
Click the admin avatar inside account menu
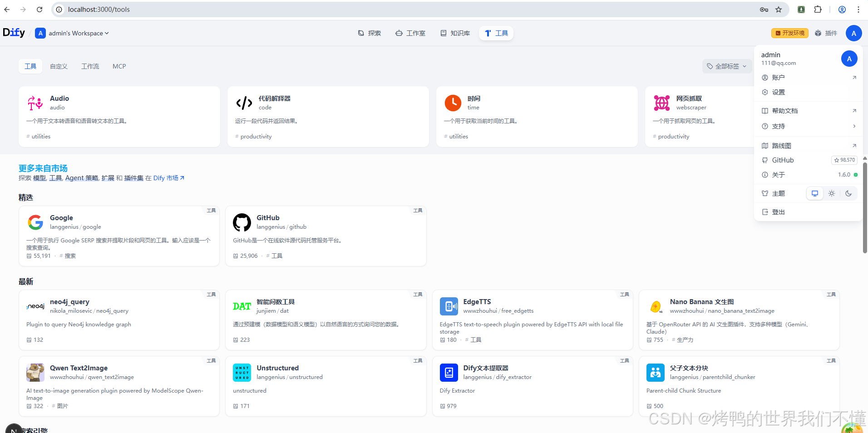(x=849, y=59)
